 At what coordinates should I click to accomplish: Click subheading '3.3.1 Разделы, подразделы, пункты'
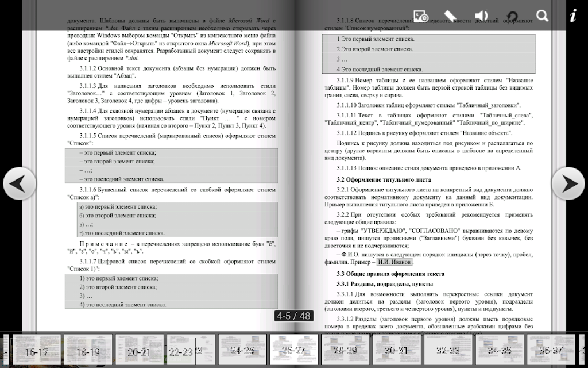coord(385,284)
